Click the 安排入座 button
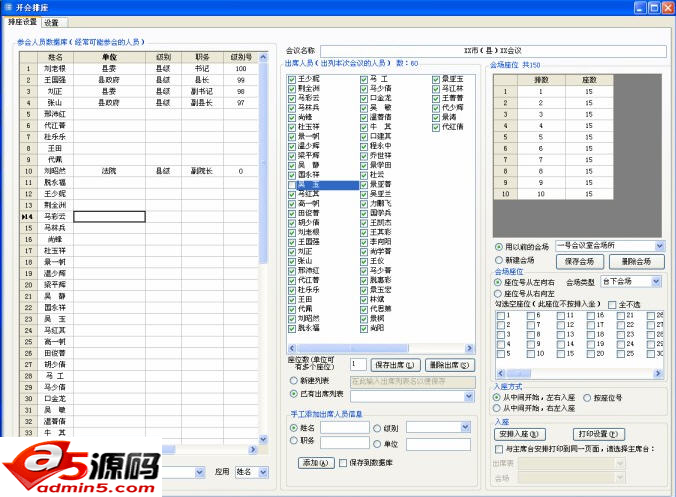Viewport: 676px width, 497px height. [519, 434]
